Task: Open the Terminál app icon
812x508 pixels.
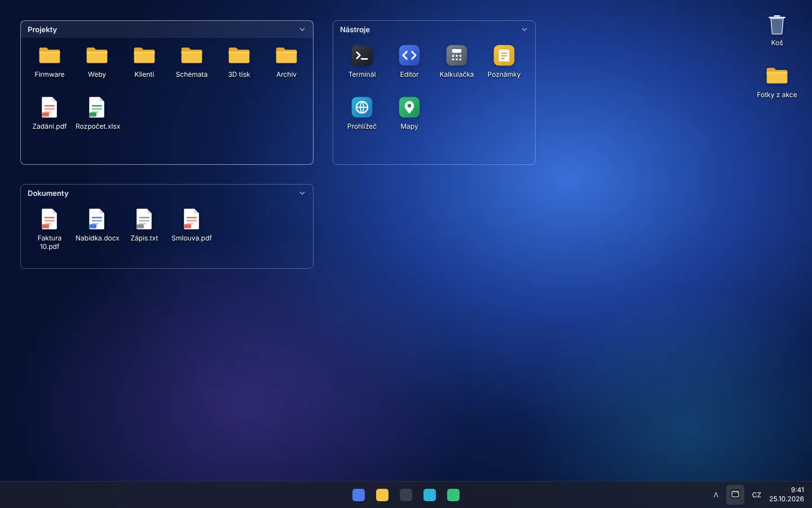Action: point(362,56)
